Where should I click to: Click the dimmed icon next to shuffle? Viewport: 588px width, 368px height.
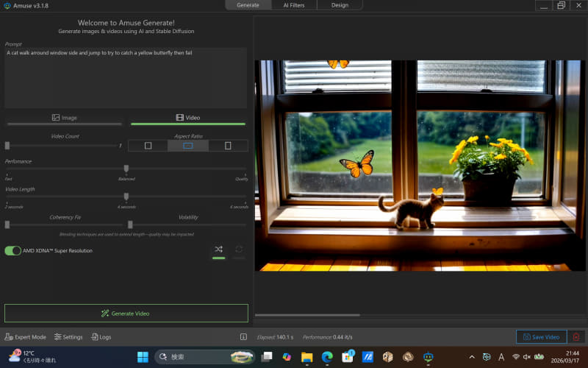point(239,250)
